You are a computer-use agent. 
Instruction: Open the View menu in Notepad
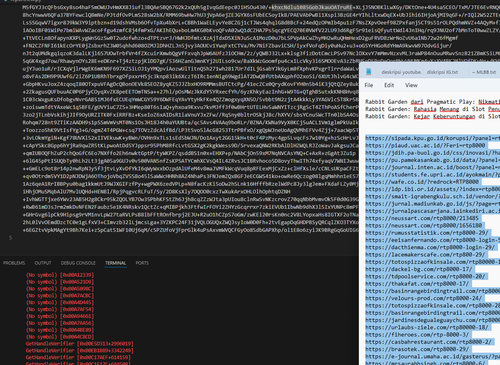(x=411, y=85)
